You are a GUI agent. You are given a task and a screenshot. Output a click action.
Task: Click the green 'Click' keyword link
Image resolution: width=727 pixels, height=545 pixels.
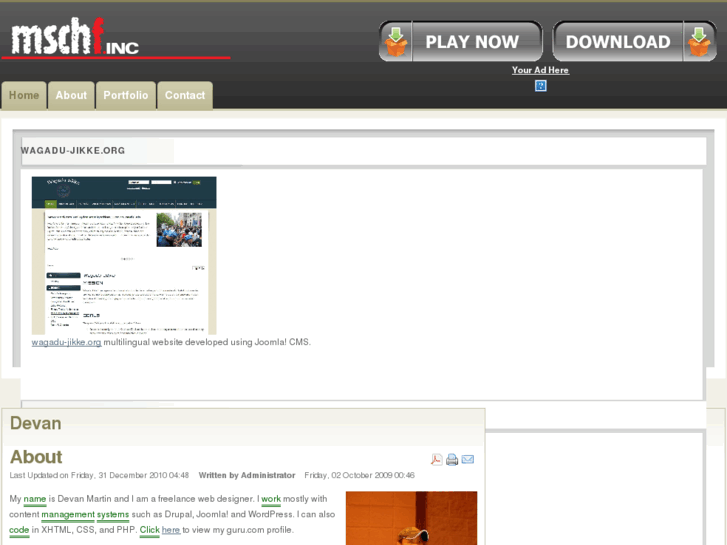click(150, 530)
